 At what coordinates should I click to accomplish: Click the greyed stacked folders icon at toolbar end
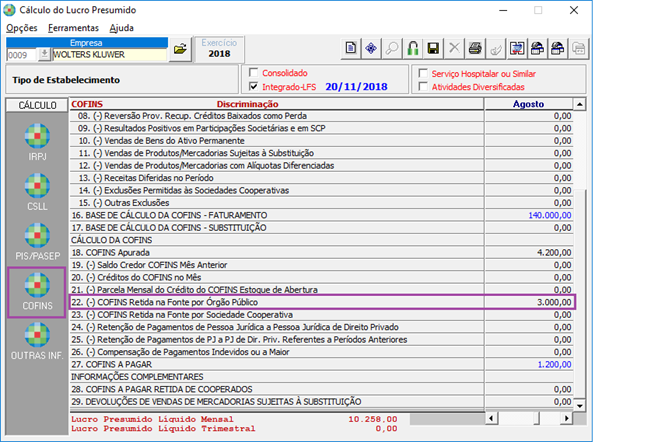[x=579, y=48]
